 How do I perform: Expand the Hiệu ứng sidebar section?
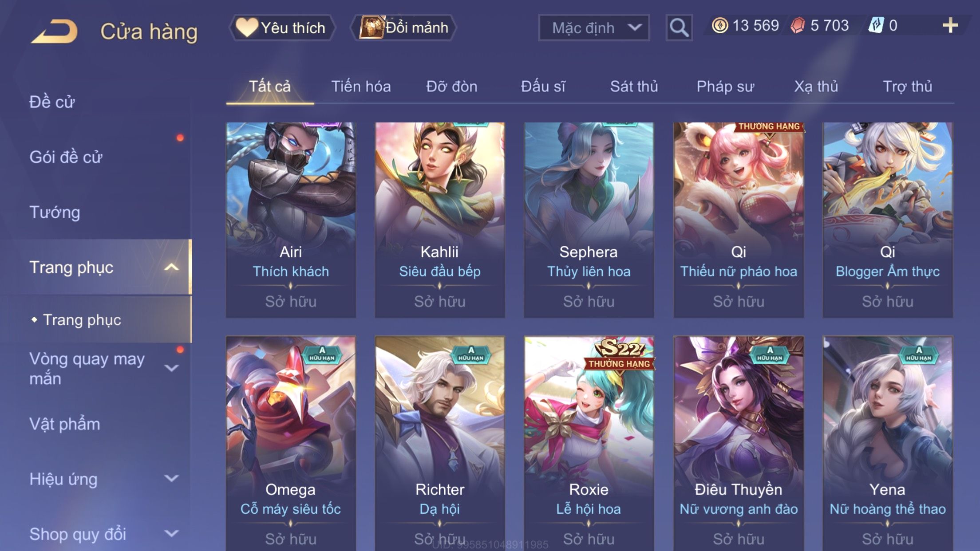coord(171,478)
